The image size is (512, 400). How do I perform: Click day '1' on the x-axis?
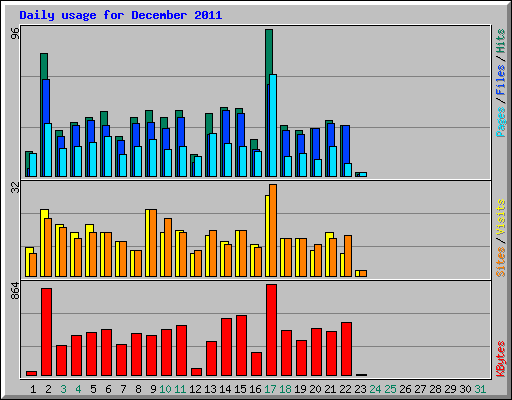coord(33,389)
